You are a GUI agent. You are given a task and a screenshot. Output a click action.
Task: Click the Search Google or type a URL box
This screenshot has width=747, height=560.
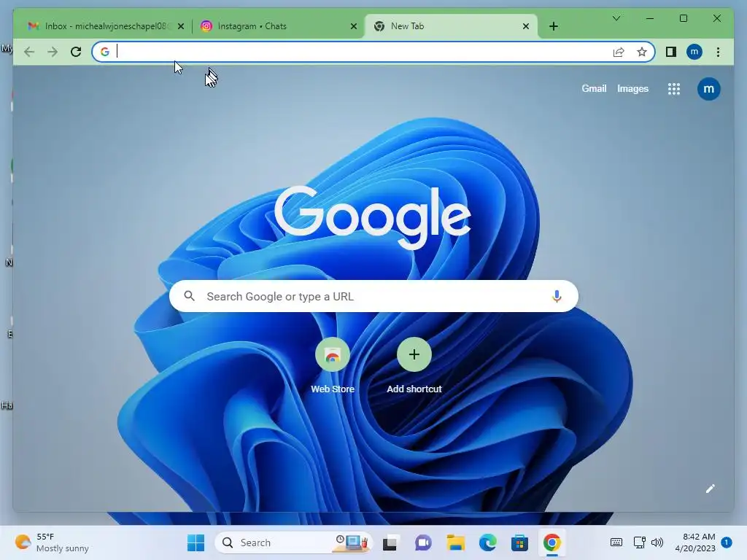[374, 296]
